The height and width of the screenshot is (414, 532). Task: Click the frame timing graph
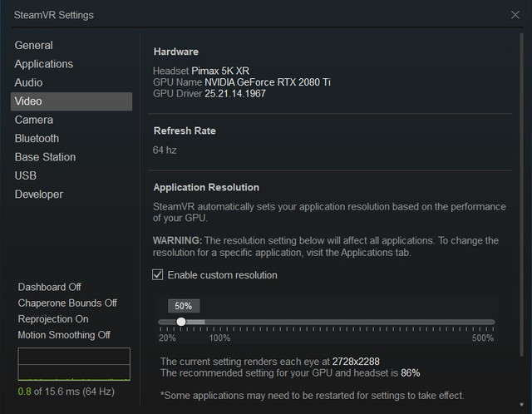(74, 364)
